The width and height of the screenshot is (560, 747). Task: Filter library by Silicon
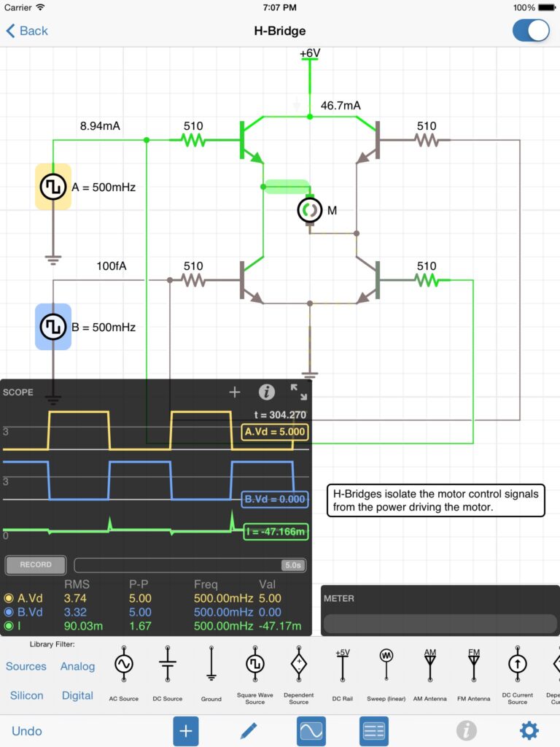coord(26,695)
